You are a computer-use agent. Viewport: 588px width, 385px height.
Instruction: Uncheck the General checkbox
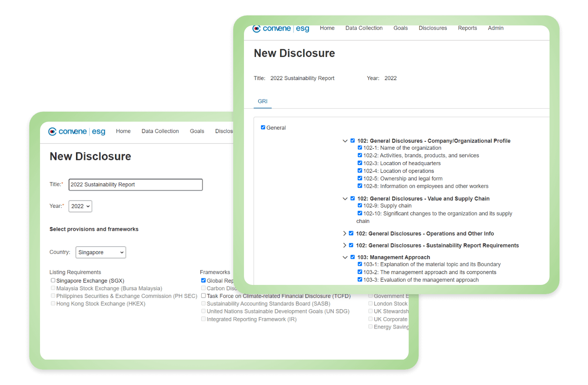click(x=263, y=127)
